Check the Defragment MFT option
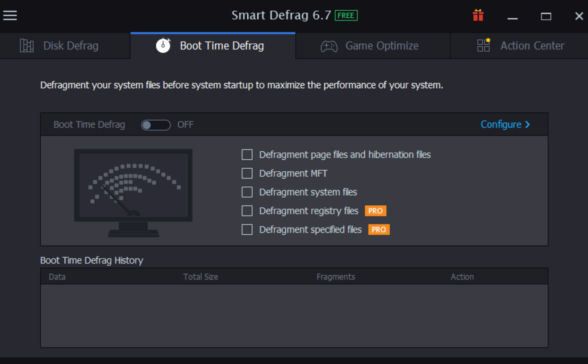Image resolution: width=588 pixels, height=364 pixels. (247, 173)
